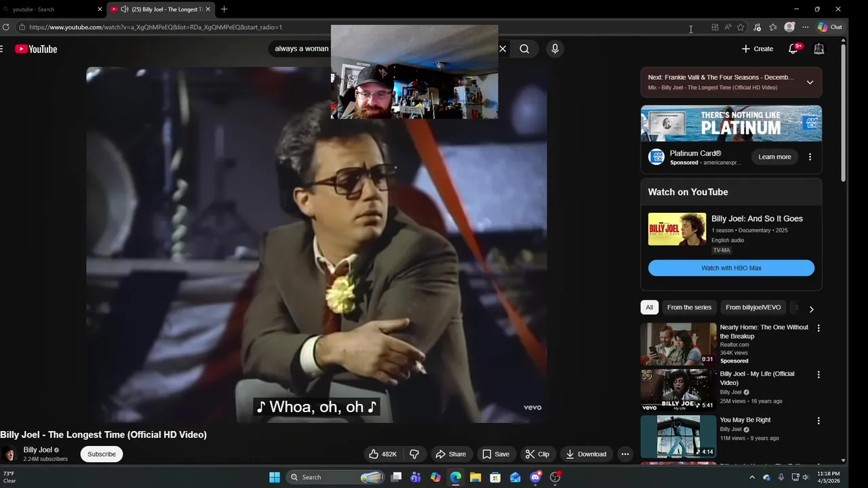868x488 pixels.
Task: Click the search magnifier button on YouTube
Action: coord(524,49)
